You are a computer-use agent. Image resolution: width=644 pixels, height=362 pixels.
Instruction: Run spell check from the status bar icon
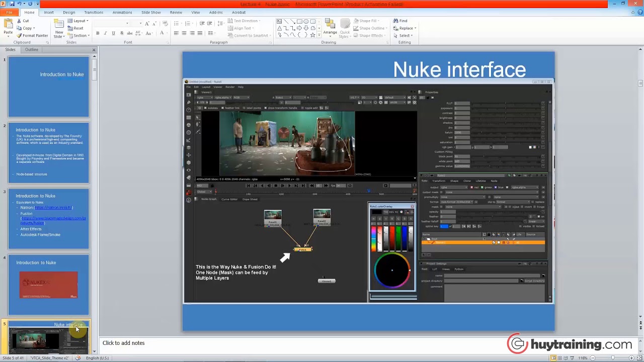pyautogui.click(x=77, y=358)
